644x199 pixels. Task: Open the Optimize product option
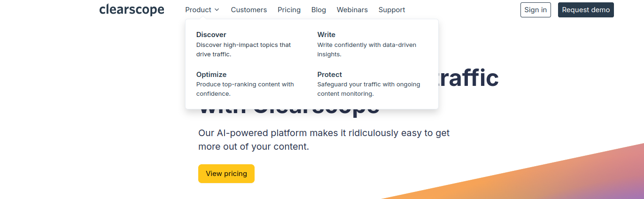pos(211,75)
